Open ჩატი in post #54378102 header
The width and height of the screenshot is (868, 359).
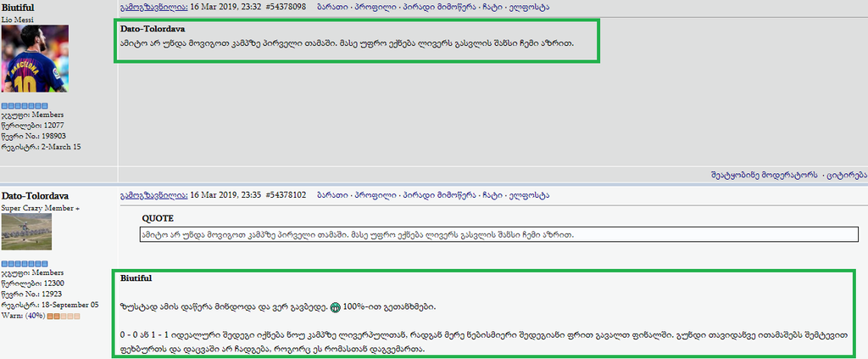pos(492,195)
